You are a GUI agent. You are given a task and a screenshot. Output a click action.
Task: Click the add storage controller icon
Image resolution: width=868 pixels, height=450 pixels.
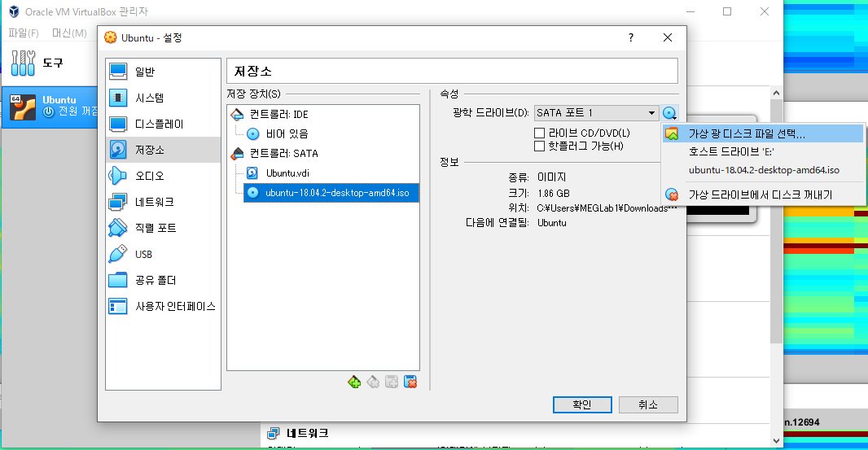[354, 382]
